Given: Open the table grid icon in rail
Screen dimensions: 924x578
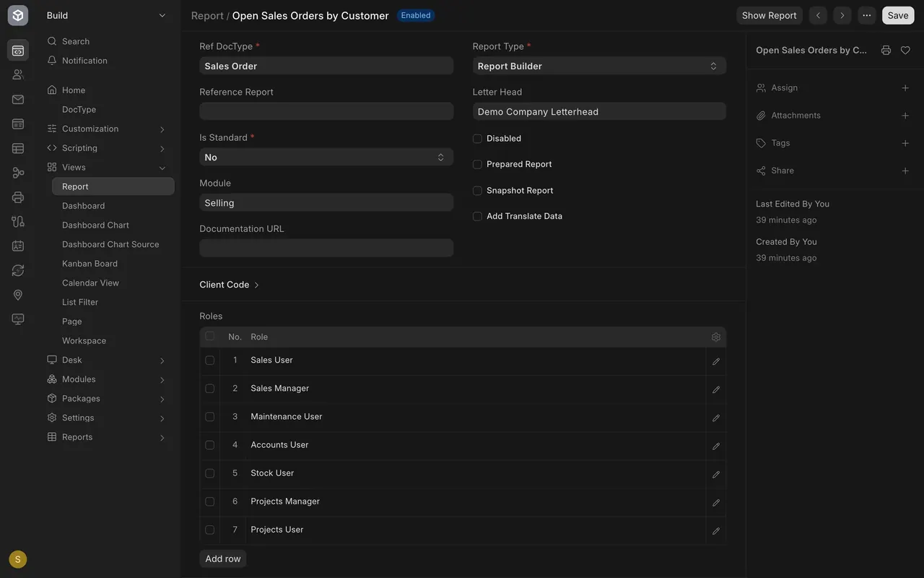Looking at the screenshot, I should point(18,148).
